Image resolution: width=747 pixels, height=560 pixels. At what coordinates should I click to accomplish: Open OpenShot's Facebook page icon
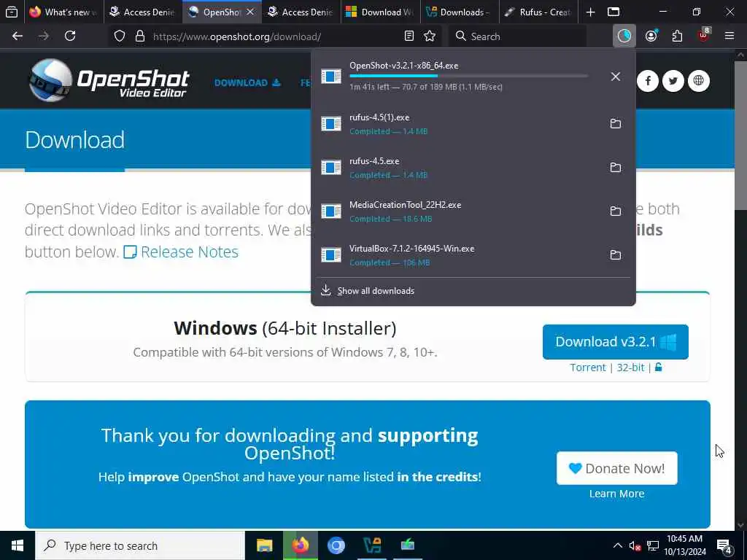[648, 81]
